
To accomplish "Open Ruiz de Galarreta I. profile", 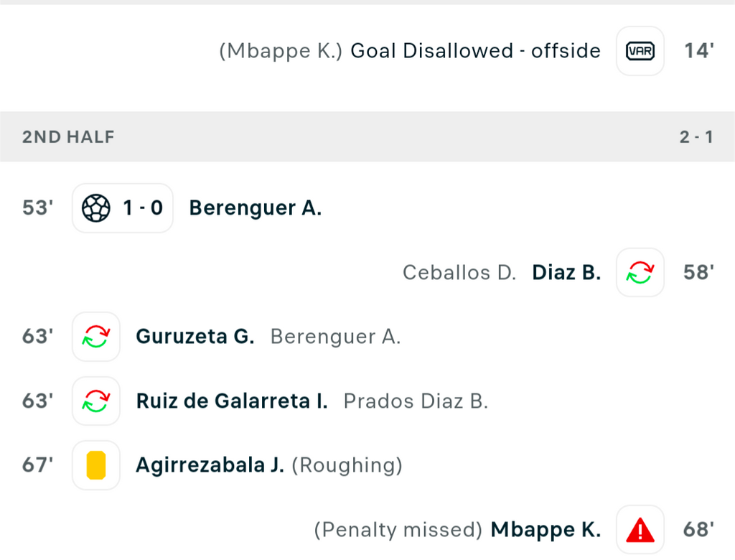I will pos(232,401).
